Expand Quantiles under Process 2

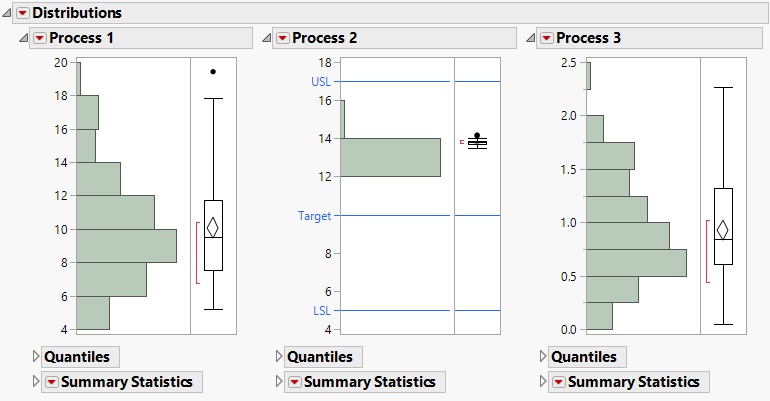click(280, 357)
